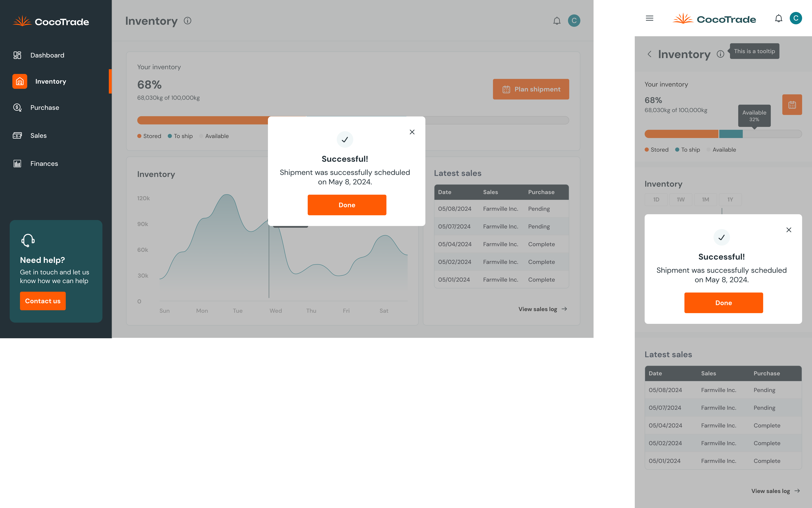Click Sales column header in mobile table
Image resolution: width=812 pixels, height=508 pixels.
pos(709,373)
